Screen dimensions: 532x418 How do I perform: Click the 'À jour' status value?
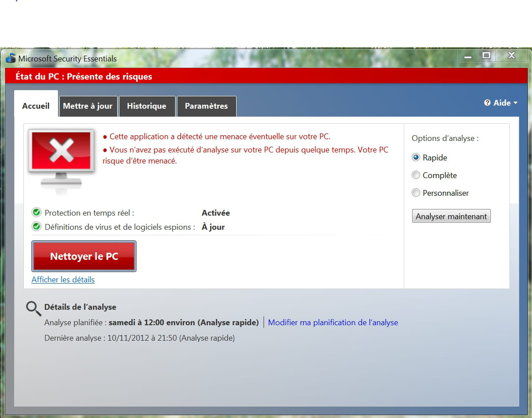click(x=213, y=227)
